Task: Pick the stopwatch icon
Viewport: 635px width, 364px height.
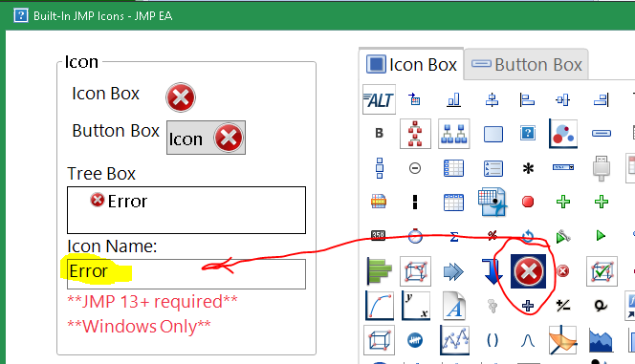Action: coord(415,235)
